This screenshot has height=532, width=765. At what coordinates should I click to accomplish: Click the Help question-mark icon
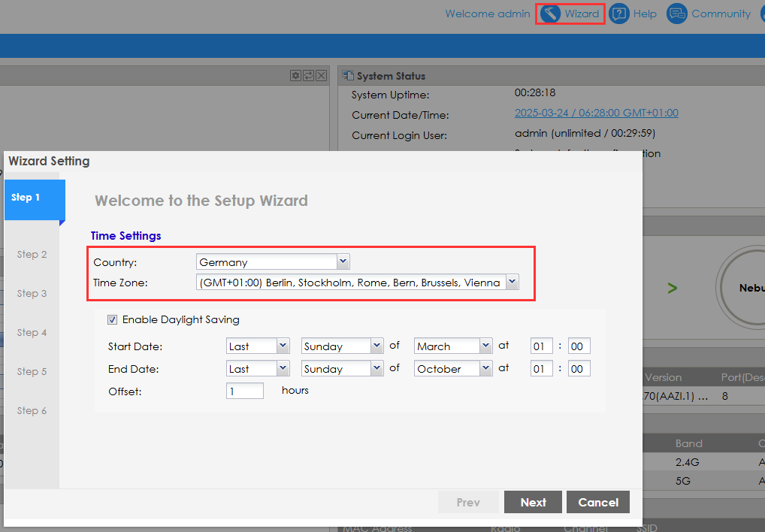[619, 14]
